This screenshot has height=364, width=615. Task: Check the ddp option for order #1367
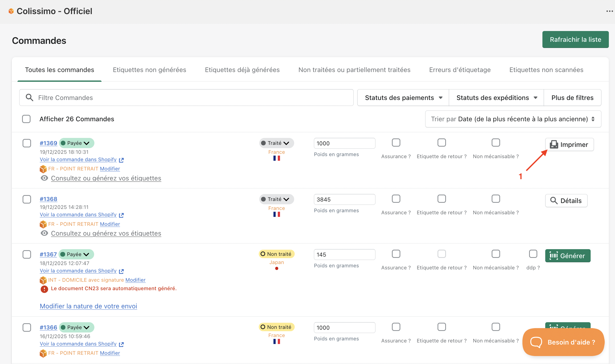(533, 254)
